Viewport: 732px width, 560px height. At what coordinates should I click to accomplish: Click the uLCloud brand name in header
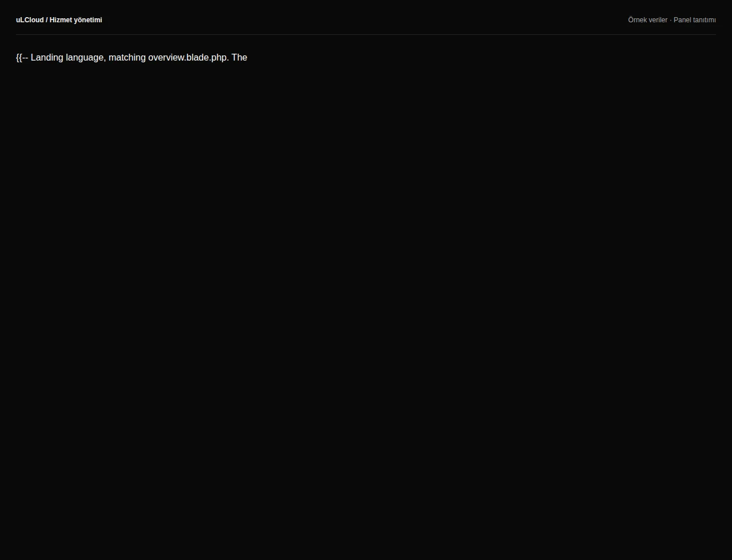30,20
